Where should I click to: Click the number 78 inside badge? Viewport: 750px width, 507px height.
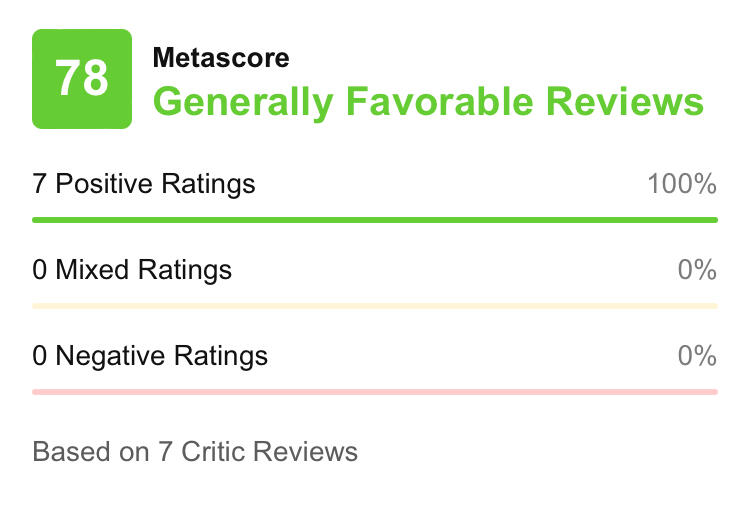82,78
